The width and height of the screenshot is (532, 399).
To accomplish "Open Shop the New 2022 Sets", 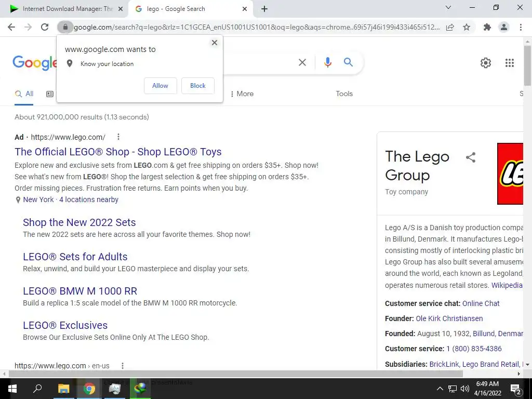I will pyautogui.click(x=79, y=222).
